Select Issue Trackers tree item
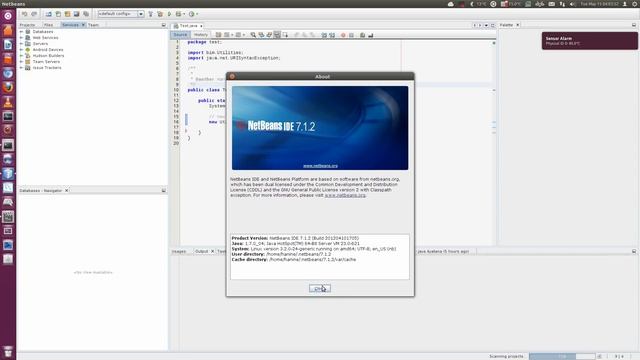Screen dimensions: 640x360 pos(47,68)
